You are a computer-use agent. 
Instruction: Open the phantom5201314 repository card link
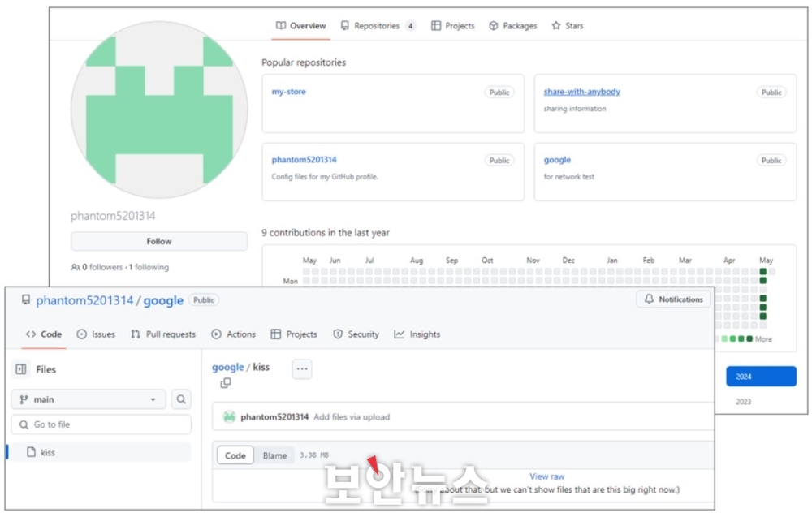click(304, 159)
